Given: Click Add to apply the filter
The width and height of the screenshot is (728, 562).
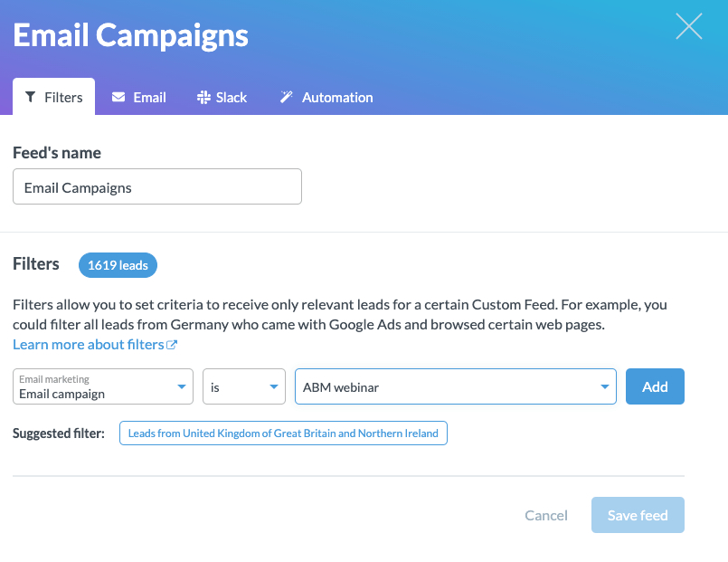Looking at the screenshot, I should [655, 386].
